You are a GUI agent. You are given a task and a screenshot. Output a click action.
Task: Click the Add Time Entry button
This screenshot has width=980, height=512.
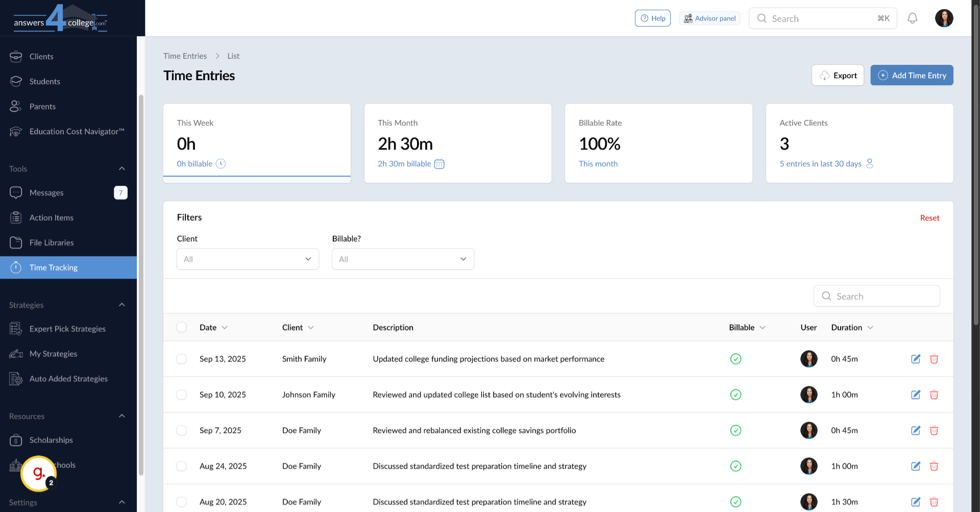912,75
